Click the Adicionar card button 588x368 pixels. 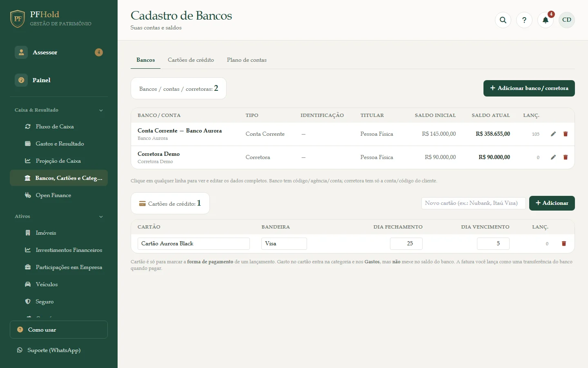pyautogui.click(x=552, y=203)
